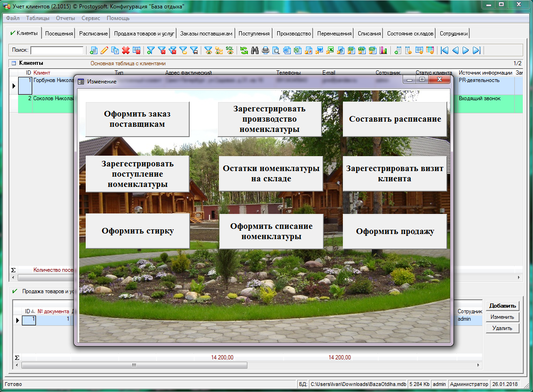Image resolution: width=533 pixels, height=392 pixels.
Task: Click the Добавить button
Action: tap(502, 306)
